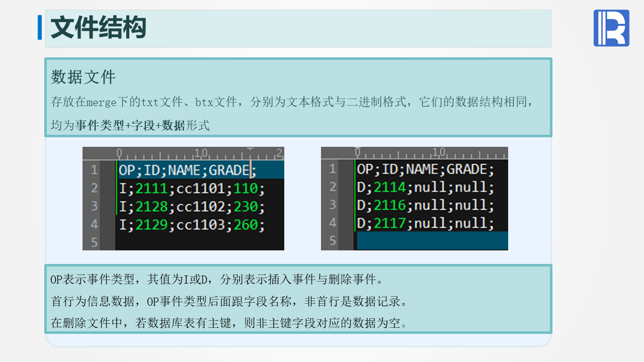Click the slide title 文件结构

98,28
